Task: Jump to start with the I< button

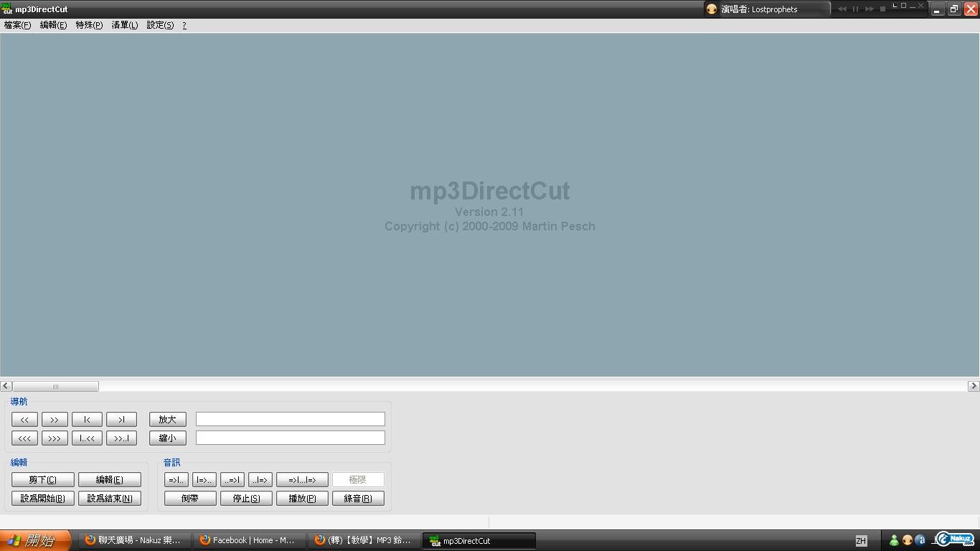Action: point(87,420)
